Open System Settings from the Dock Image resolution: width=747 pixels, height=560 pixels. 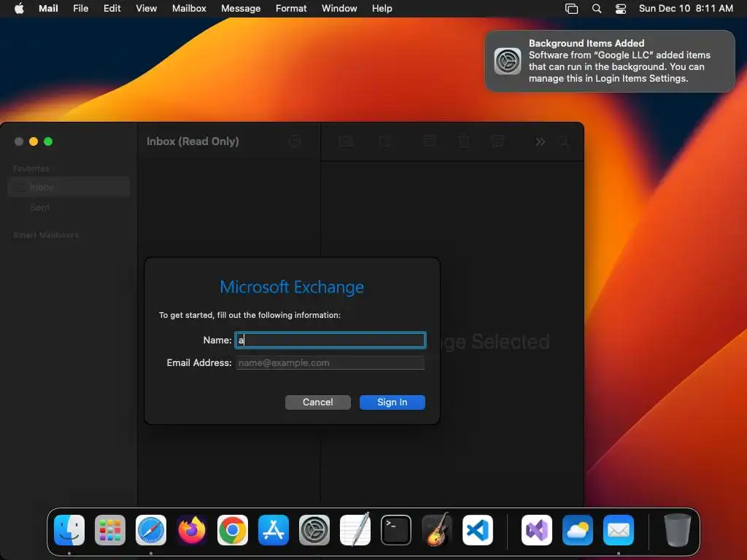[314, 530]
